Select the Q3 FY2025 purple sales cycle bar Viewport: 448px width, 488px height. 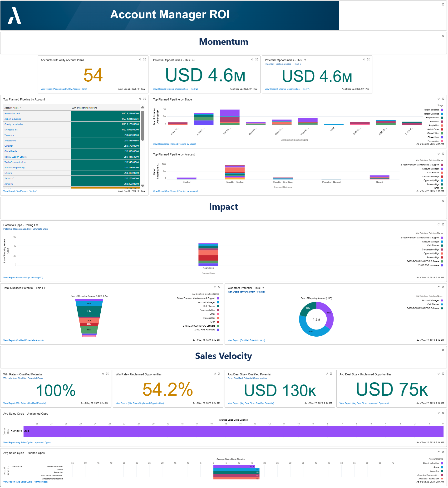233,431
